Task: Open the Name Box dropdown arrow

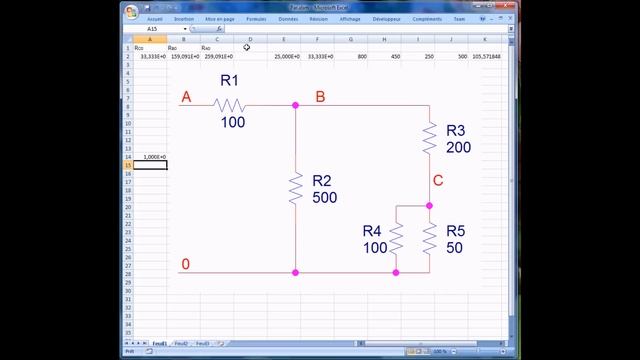Action: click(185, 29)
